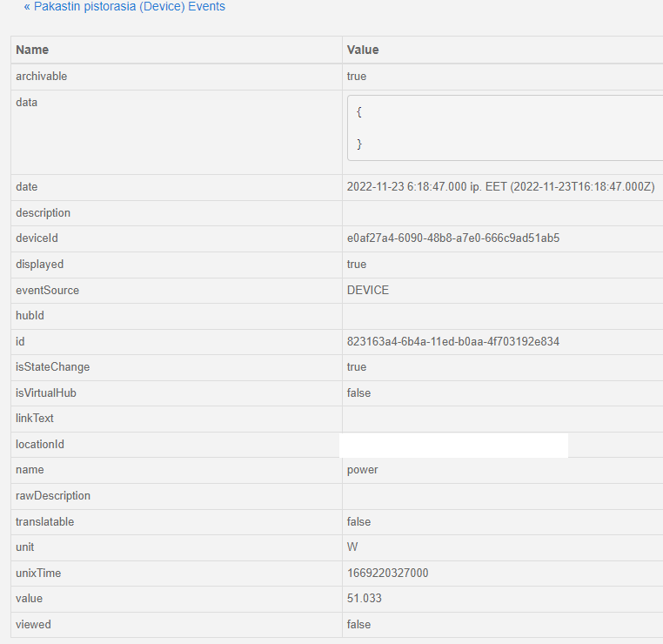Click the id row label
Screen dimensions: 663x644
(x=20, y=341)
